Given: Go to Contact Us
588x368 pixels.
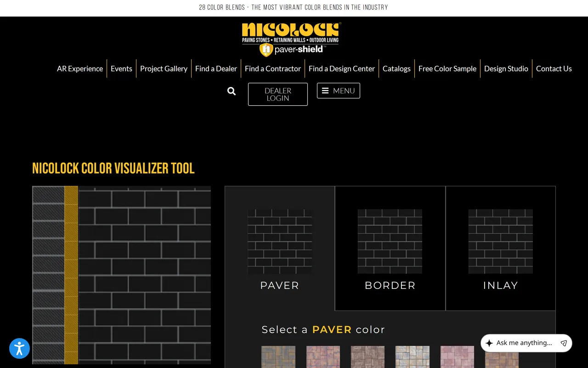Looking at the screenshot, I should 554,69.
